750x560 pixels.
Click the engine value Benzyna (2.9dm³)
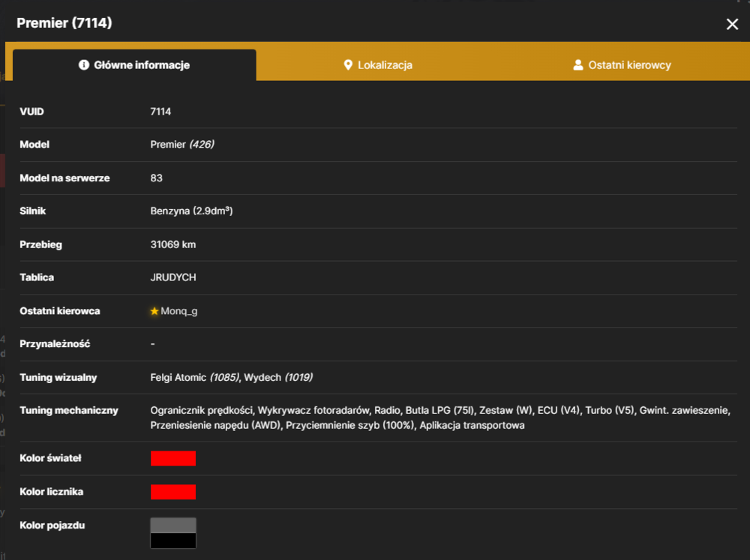tap(191, 211)
